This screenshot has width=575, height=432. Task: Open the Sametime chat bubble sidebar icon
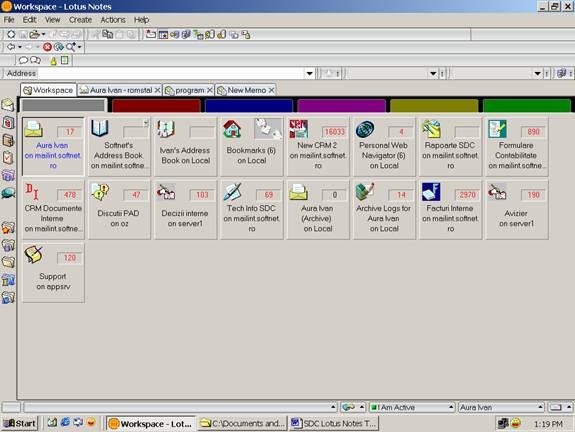8,193
